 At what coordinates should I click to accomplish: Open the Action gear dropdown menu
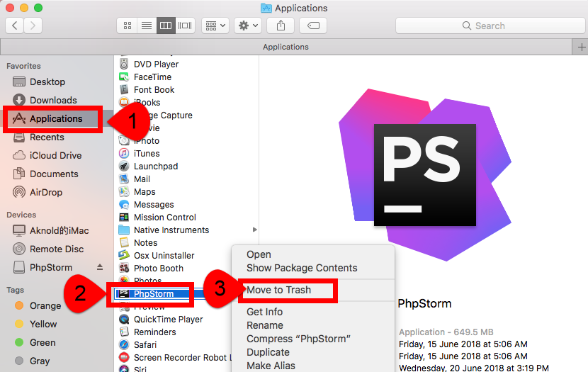click(x=249, y=26)
